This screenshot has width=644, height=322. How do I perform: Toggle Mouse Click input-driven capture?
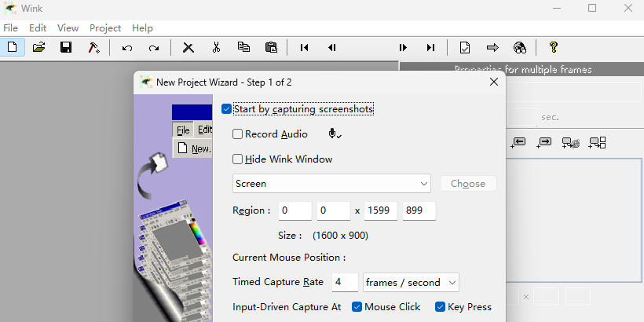[x=357, y=307]
